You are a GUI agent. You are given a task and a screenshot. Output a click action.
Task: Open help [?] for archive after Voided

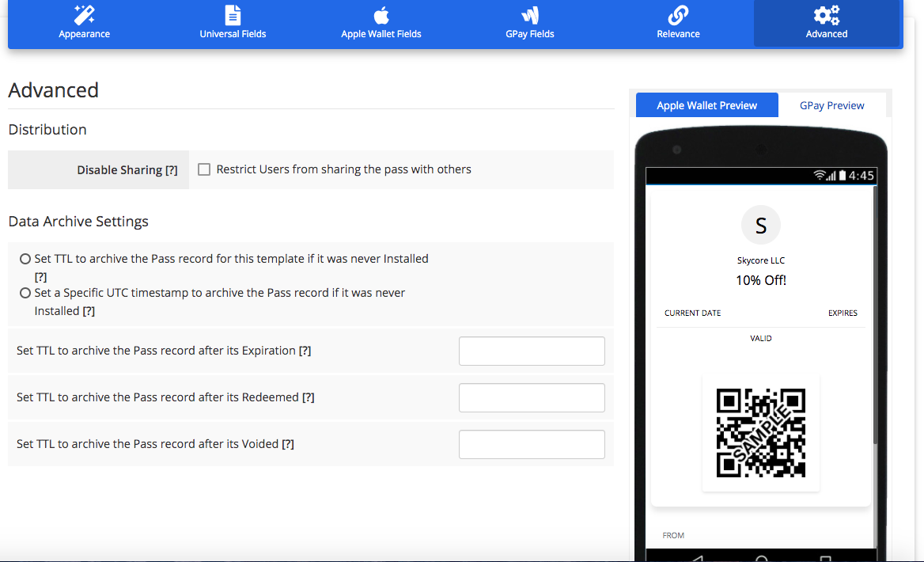click(288, 444)
